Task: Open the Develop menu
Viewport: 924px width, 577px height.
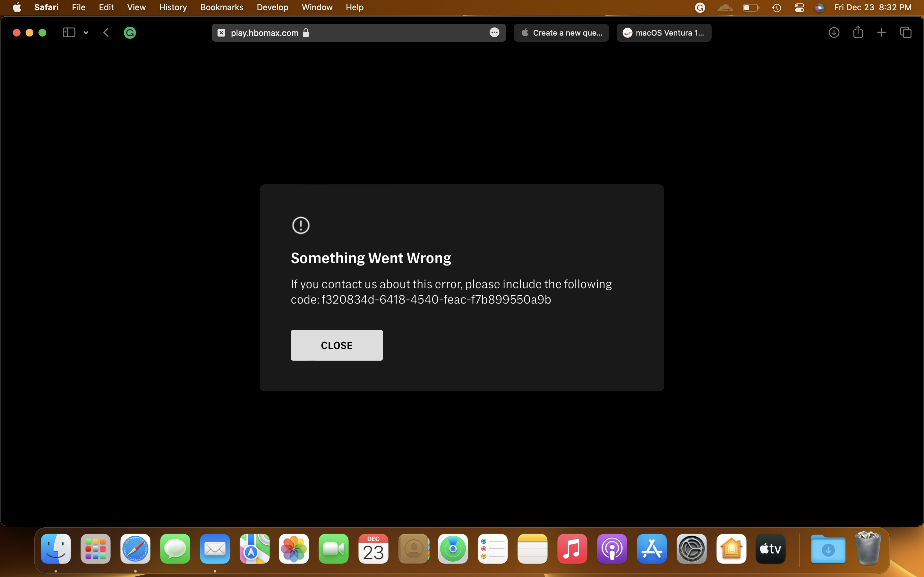Action: pos(272,7)
